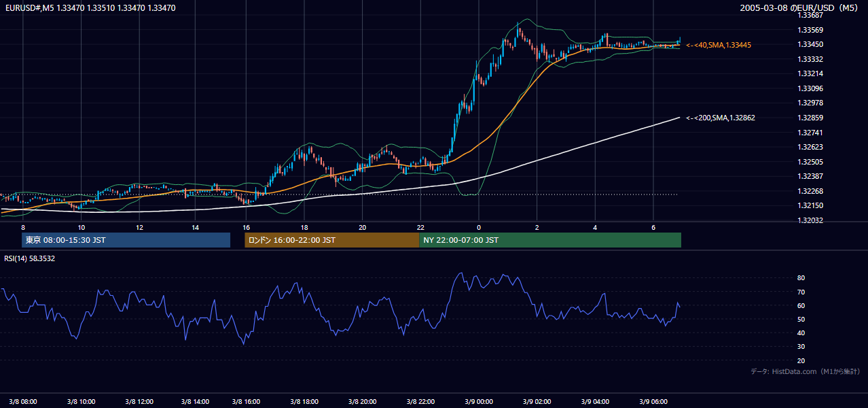Click hour tick 18 under price chart
This screenshot has height=408, width=868.
coord(304,227)
